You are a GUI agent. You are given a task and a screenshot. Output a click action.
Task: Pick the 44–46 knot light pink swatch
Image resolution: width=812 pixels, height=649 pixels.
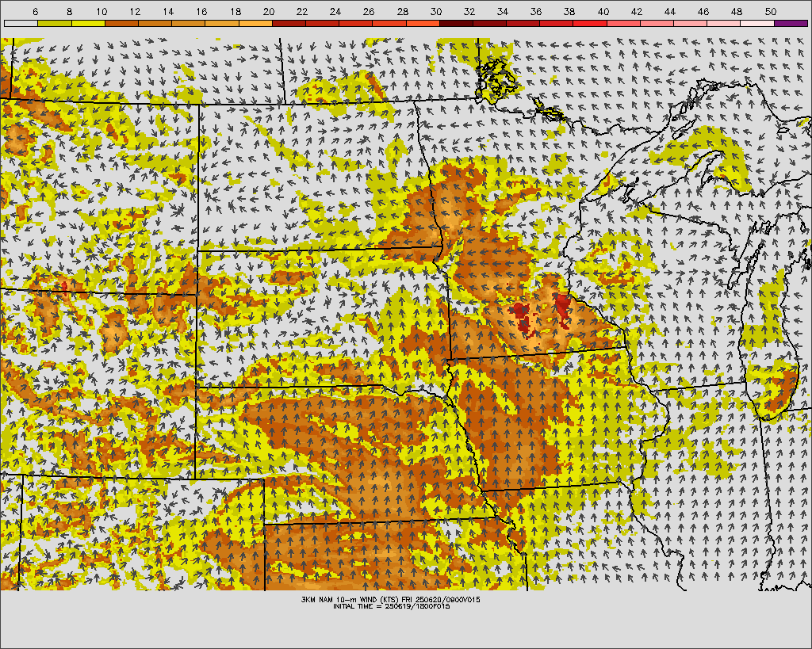[x=691, y=23]
